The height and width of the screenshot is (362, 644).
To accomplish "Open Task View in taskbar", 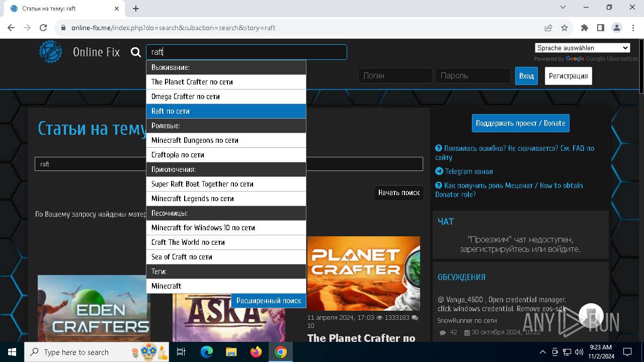I will click(x=181, y=352).
